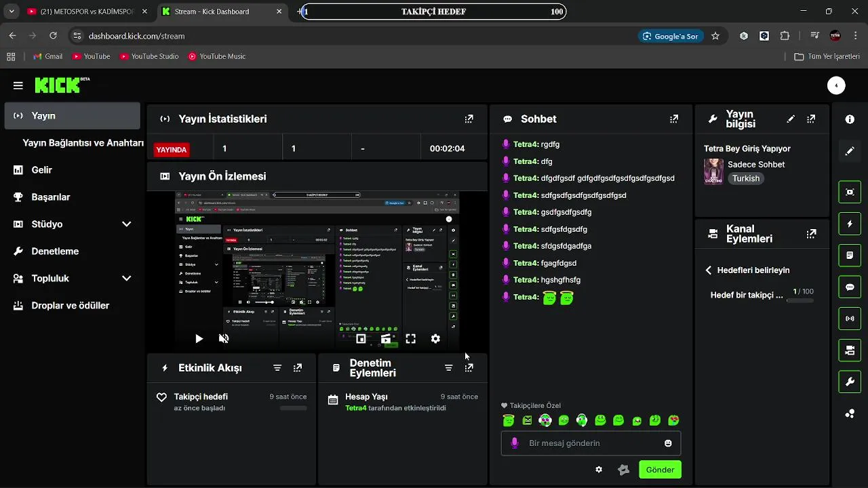Click the pencil edit-layout icon in the right sidebar
The width and height of the screenshot is (868, 488).
[x=850, y=151]
